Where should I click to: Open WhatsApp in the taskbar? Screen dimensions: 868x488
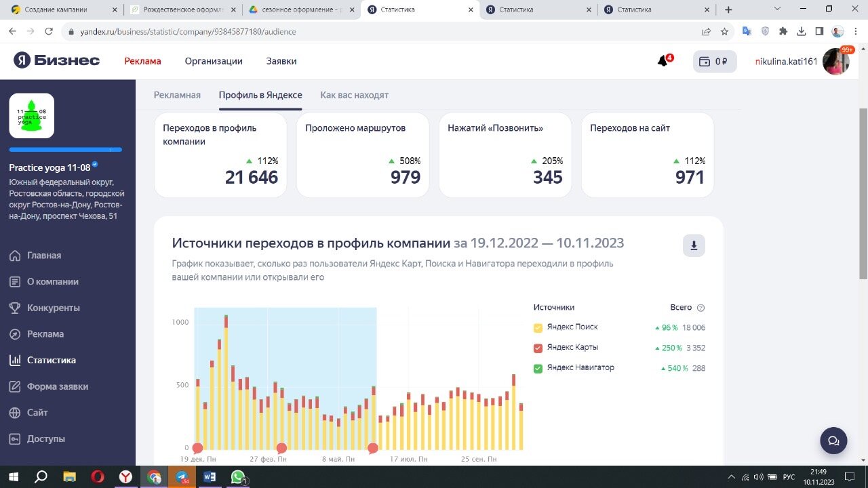238,477
